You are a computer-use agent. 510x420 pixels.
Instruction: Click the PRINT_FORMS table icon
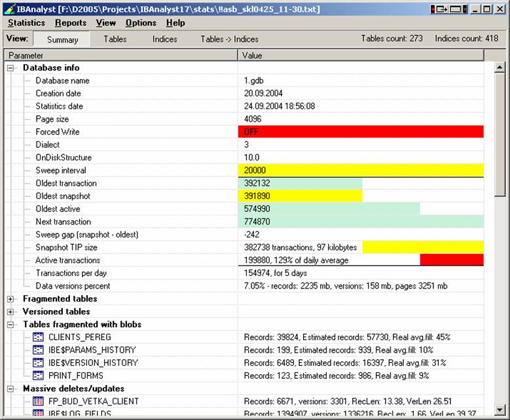click(x=38, y=376)
